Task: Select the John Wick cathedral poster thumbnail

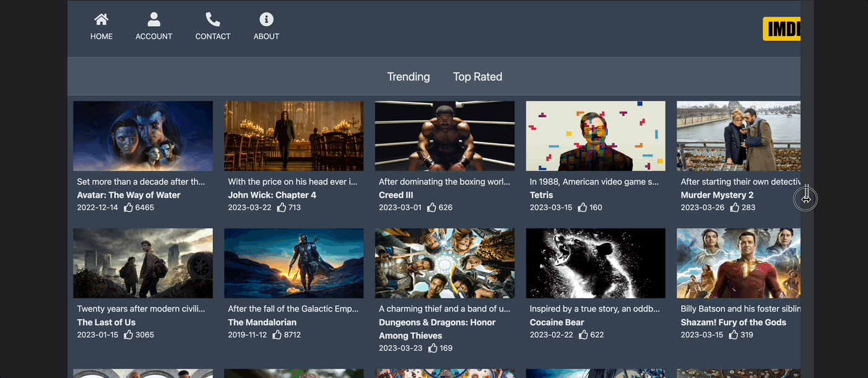Action: tap(294, 136)
